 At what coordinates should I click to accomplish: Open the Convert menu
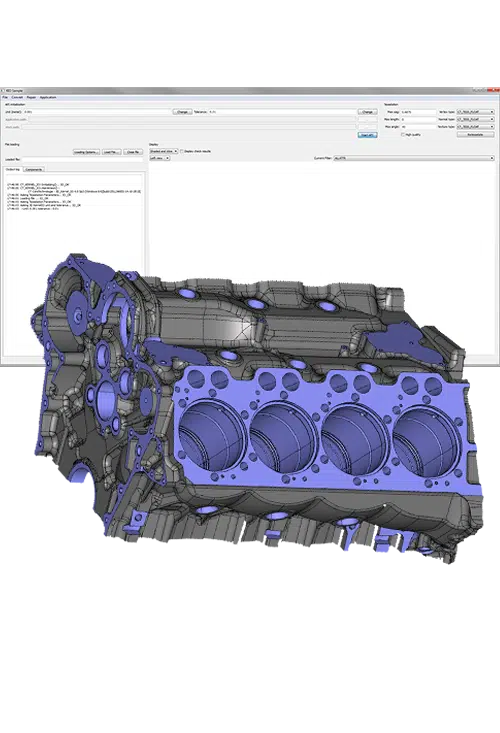17,97
